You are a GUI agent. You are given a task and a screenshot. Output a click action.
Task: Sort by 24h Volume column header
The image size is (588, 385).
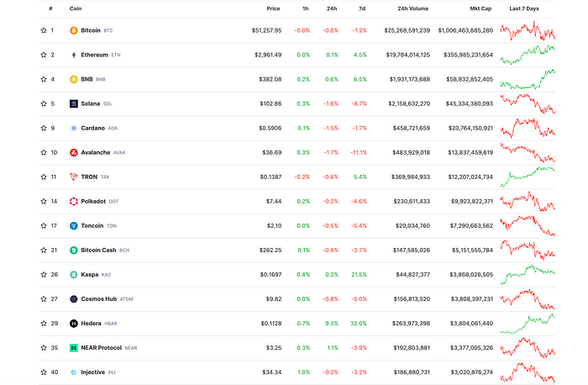coord(413,8)
